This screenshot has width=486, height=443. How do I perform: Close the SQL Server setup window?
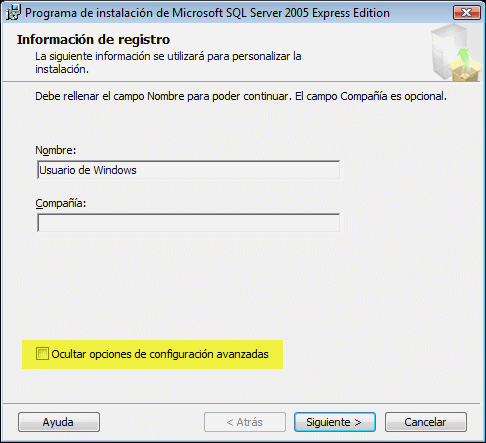[x=467, y=13]
